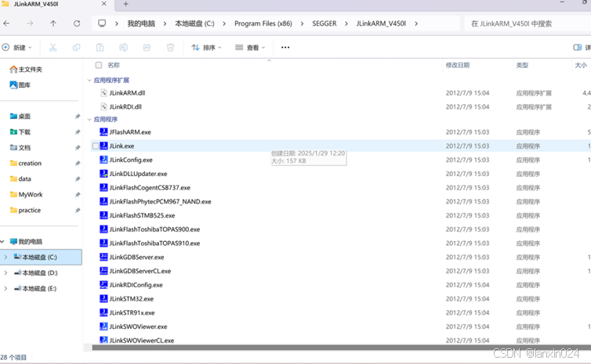The height and width of the screenshot is (364, 591).
Task: Open the practice folder in sidebar
Action: [x=25, y=210]
